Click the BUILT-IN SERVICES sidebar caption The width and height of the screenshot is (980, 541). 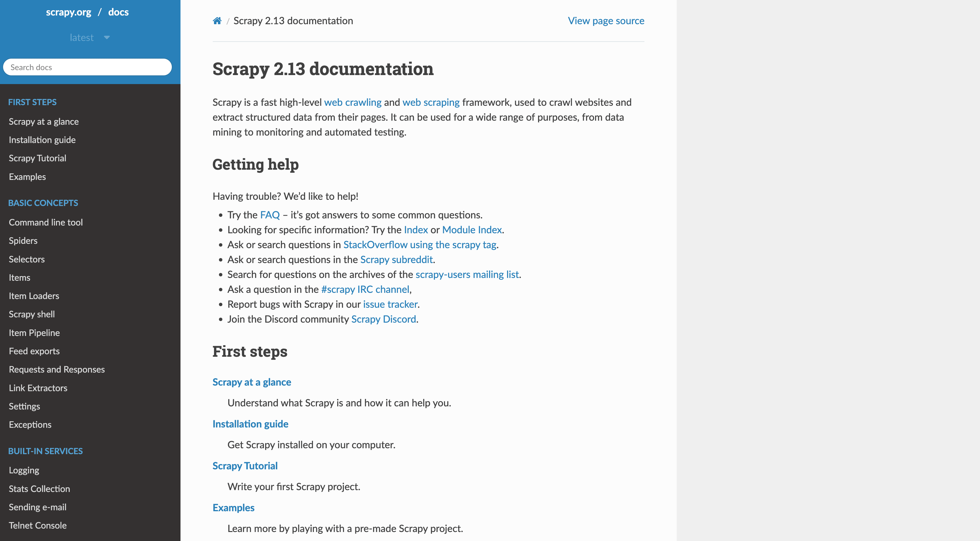tap(45, 451)
